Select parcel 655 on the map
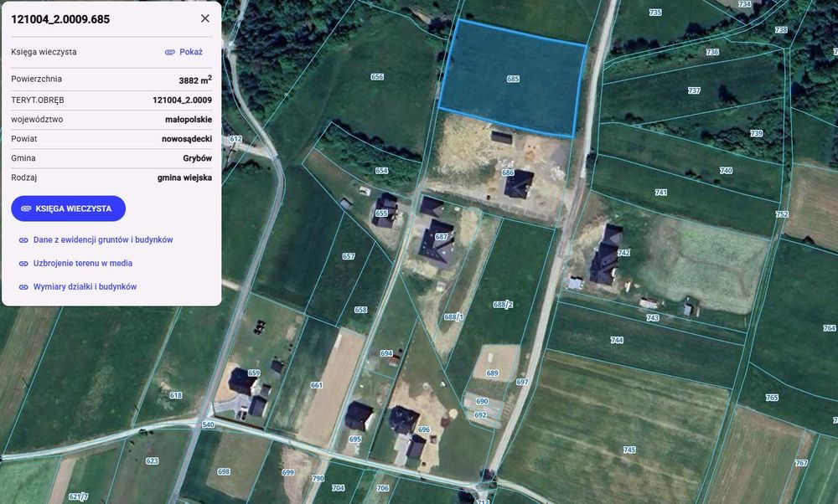The height and width of the screenshot is (504, 838). point(381,213)
